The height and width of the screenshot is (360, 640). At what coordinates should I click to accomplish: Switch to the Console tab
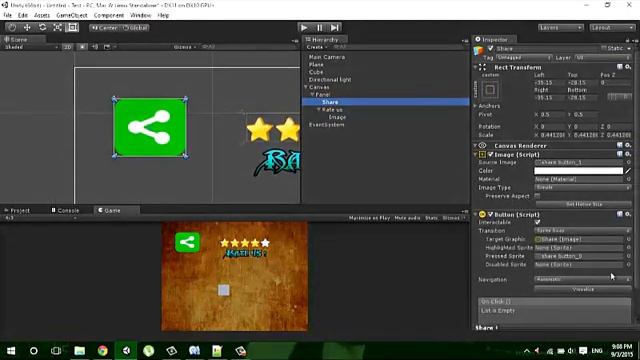65,210
